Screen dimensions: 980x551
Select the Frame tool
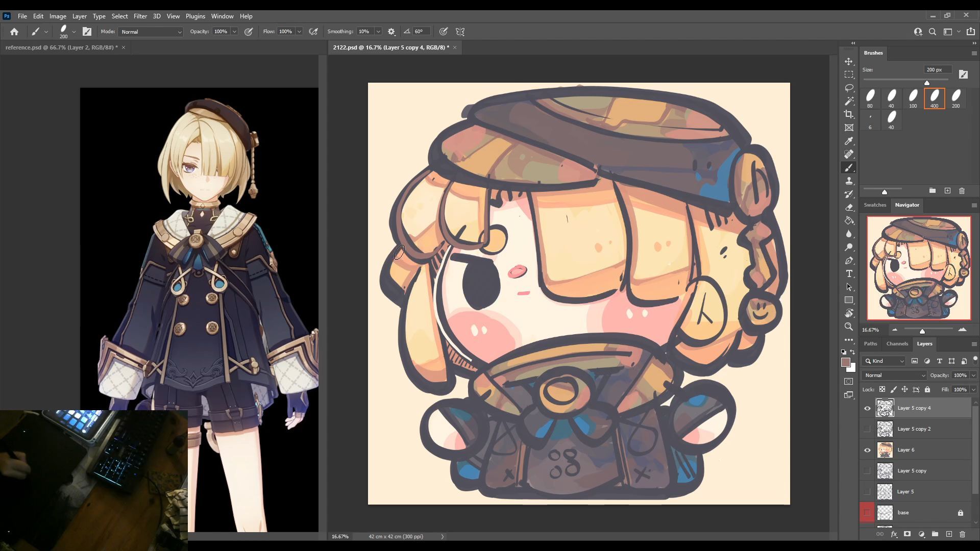[x=849, y=128]
